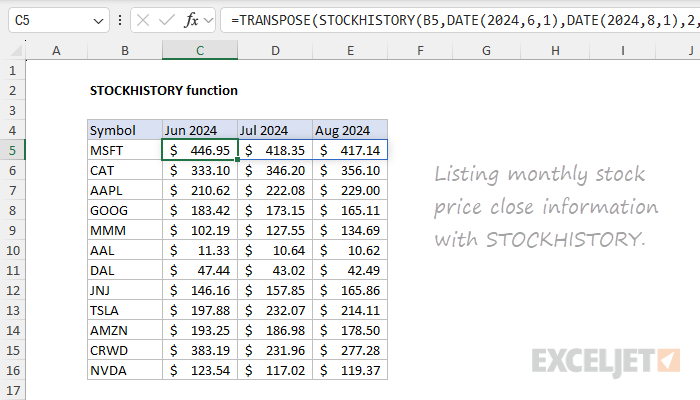
Task: Select column F header
Action: 420,50
